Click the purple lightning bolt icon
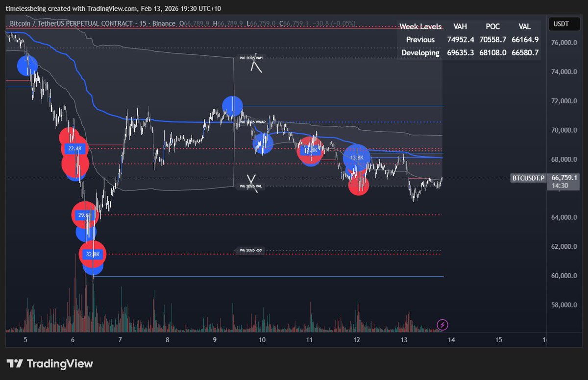The width and height of the screenshot is (588, 380). pos(443,324)
